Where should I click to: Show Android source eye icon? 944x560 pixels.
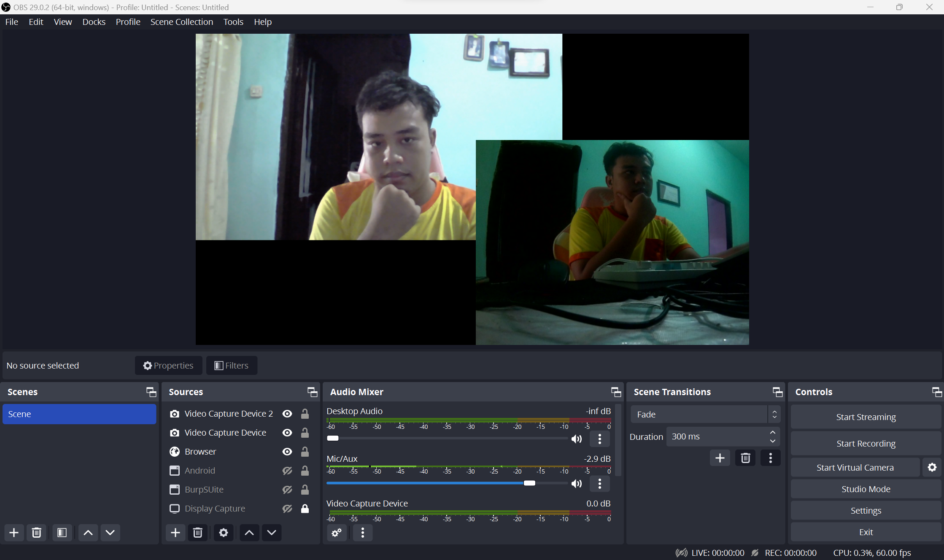click(287, 471)
